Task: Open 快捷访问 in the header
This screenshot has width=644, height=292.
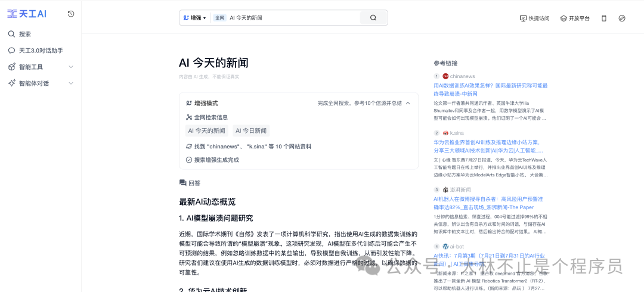Action: (534, 18)
